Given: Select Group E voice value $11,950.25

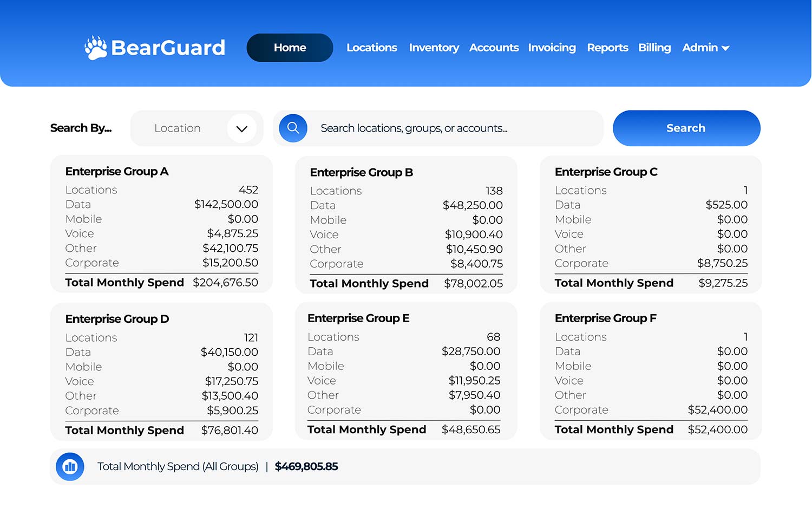Looking at the screenshot, I should tap(475, 381).
